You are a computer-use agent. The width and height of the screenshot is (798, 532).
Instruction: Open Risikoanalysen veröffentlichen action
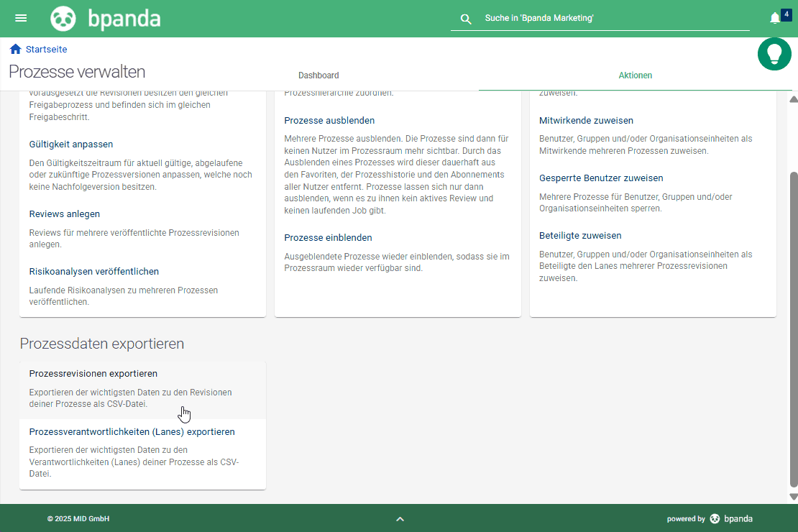93,271
